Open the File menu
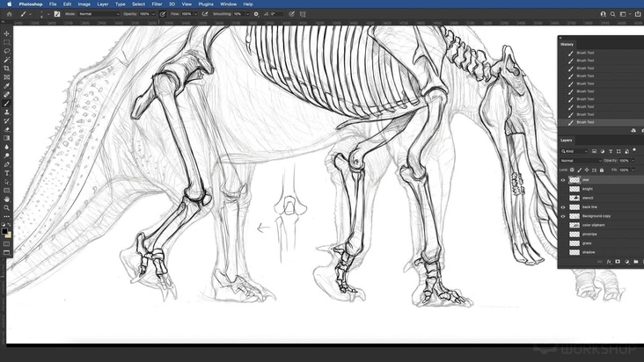Screen dimensions: 644x362 [53, 4]
